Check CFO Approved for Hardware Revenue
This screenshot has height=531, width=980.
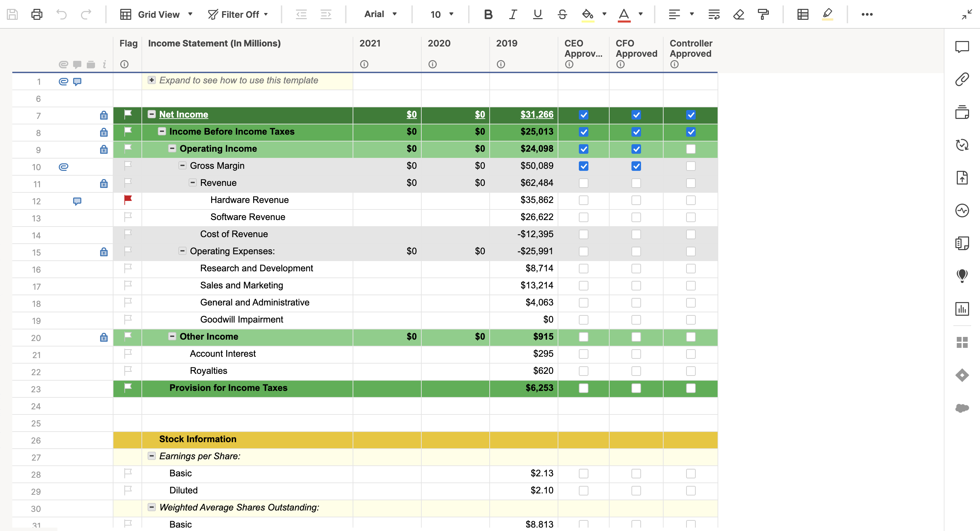[x=636, y=200]
